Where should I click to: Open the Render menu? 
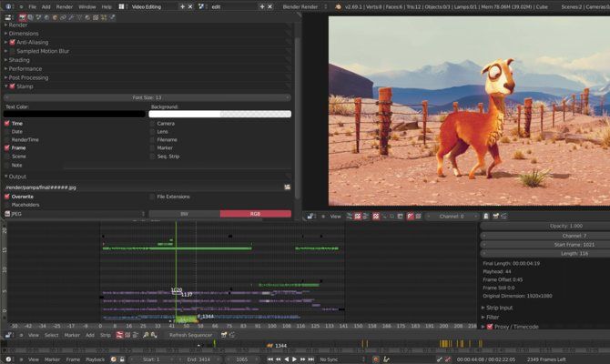[x=65, y=6]
